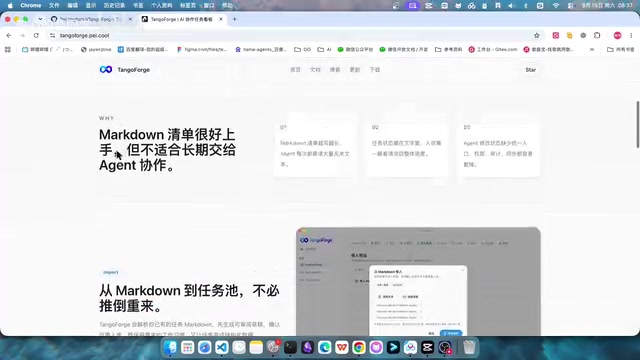Launch Microsoft Edge from the Dock
This screenshot has height=360, width=640.
324,347
